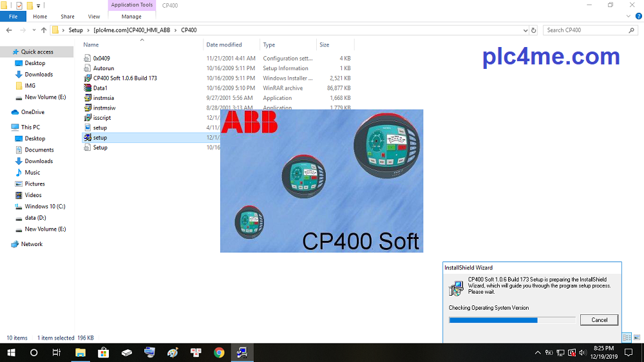
Task: Show hidden system tray icons
Action: tap(538, 352)
